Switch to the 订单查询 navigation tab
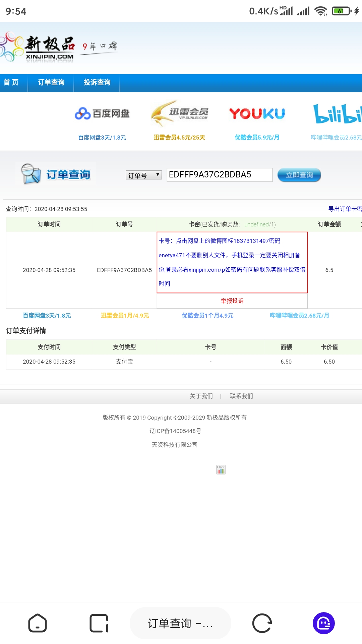Screen dimensions: 362x644 coord(51,83)
